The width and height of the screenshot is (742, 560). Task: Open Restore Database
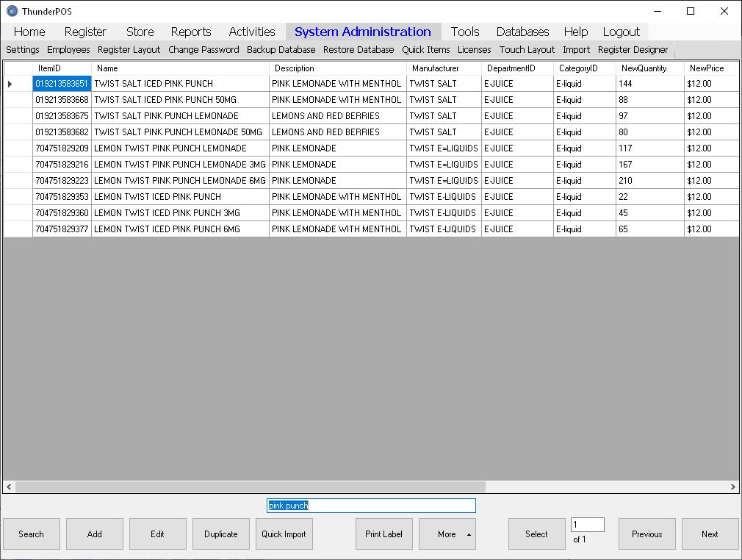(x=359, y=49)
